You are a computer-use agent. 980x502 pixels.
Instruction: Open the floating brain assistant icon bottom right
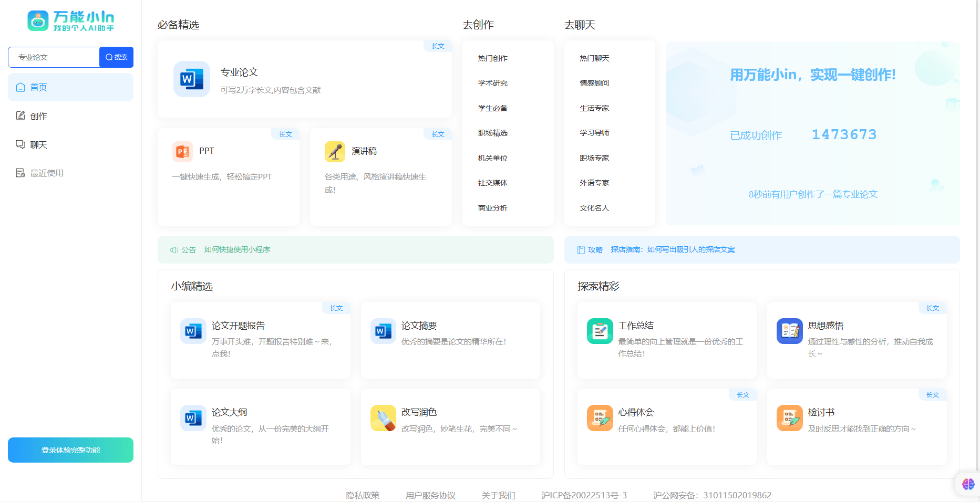[968, 484]
